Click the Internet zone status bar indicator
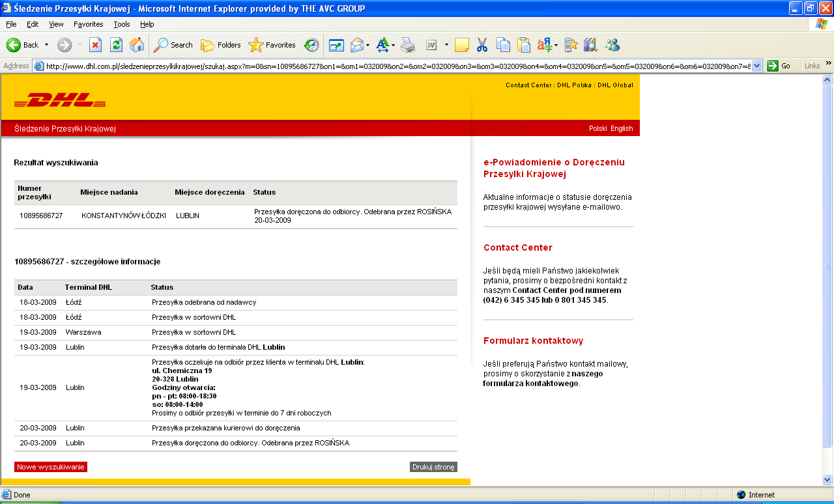This screenshot has width=834, height=504. (756, 495)
